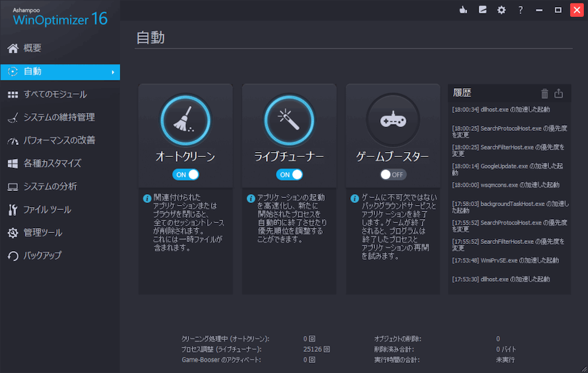The height and width of the screenshot is (373, 588).
Task: Open バックアップ menu item
Action: [60, 255]
